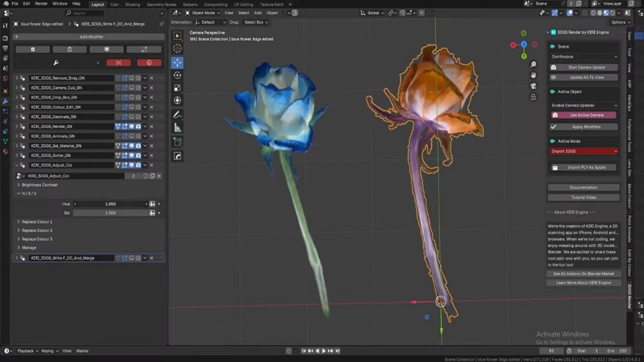Expand the Replace Colour 1 panel
This screenshot has width=644, height=362.
coord(37,222)
